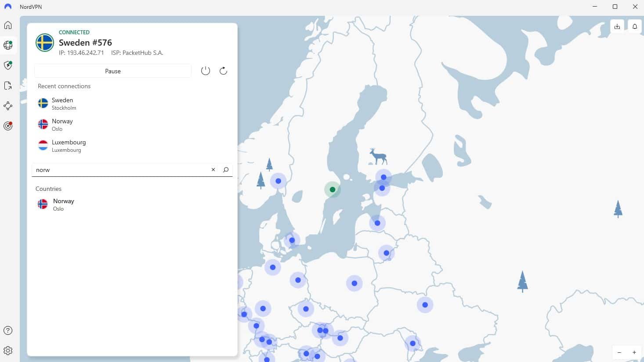
Task: Maximize the NordVPN window
Action: point(615,7)
